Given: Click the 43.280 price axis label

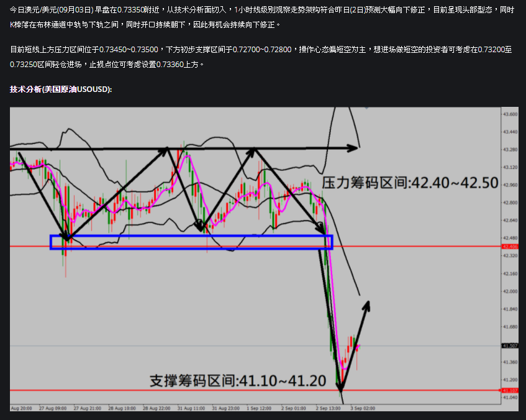Looking at the screenshot, I should [x=510, y=149].
